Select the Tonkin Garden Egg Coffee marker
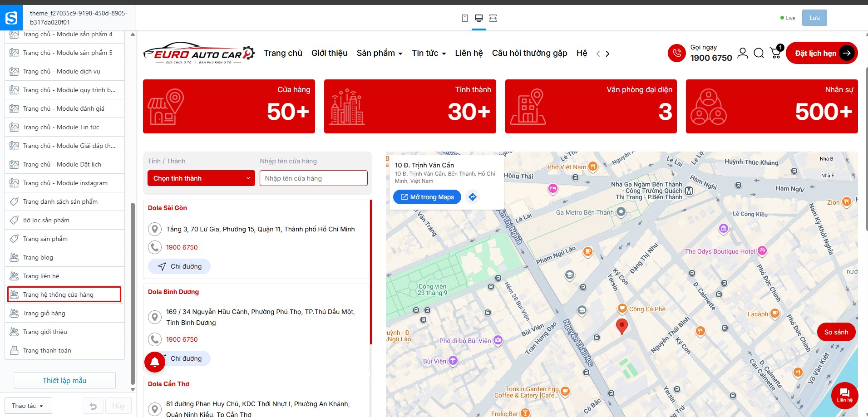Viewport: 868px width, 417px height. 565,391
